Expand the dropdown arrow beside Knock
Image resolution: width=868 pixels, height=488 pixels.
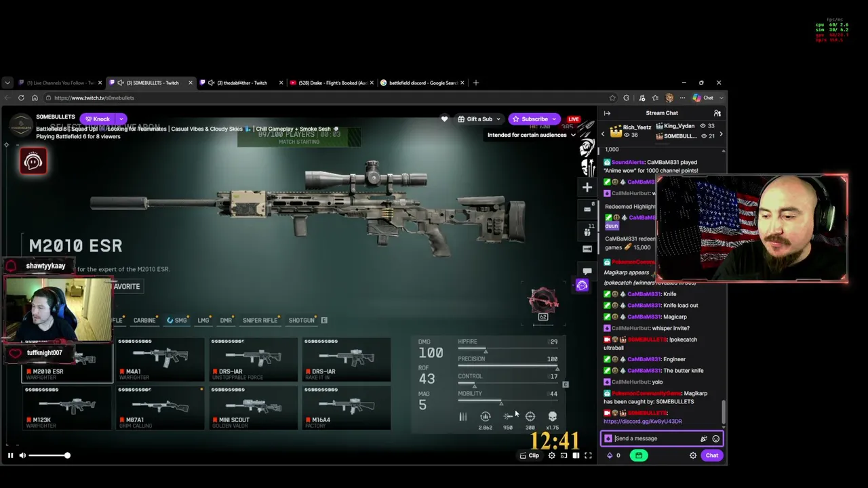pos(121,119)
